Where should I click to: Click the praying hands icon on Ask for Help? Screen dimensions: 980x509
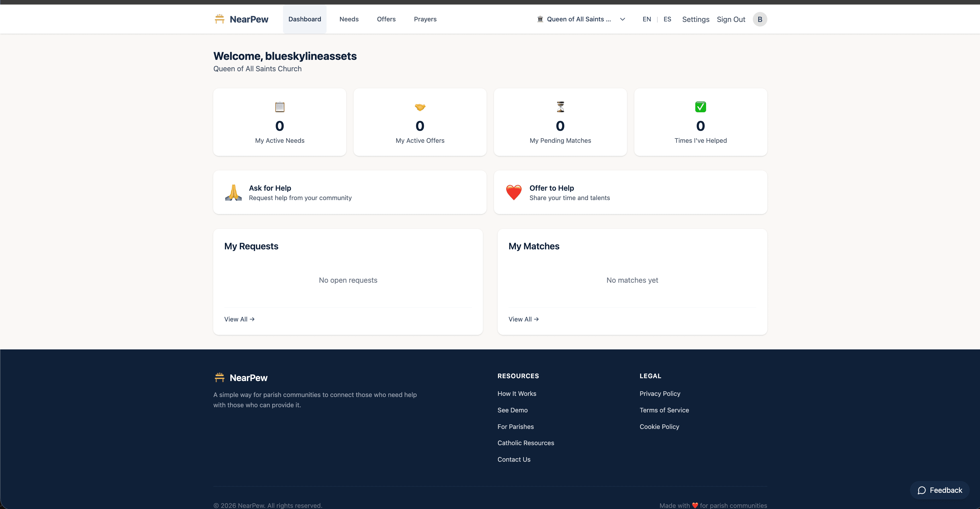(233, 192)
